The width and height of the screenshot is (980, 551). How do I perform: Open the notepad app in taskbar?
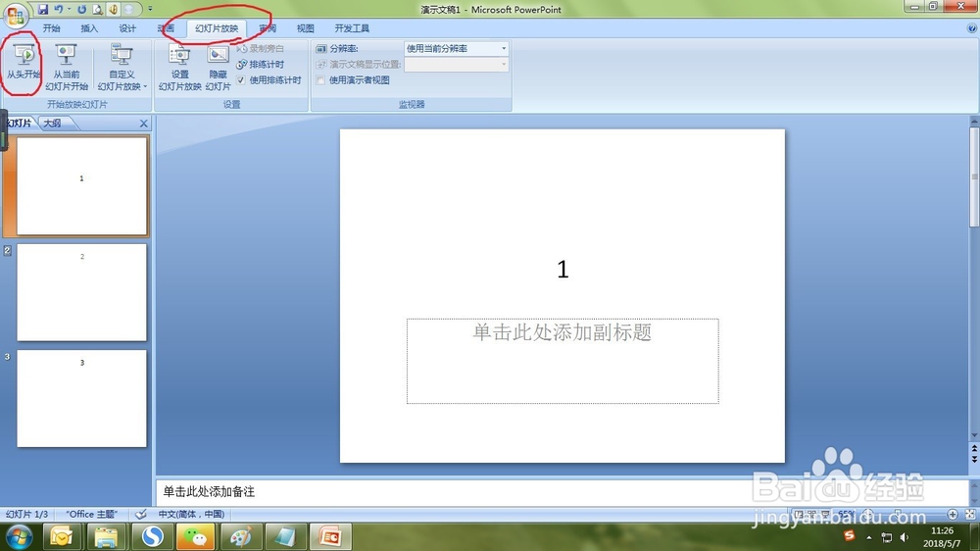coord(285,536)
